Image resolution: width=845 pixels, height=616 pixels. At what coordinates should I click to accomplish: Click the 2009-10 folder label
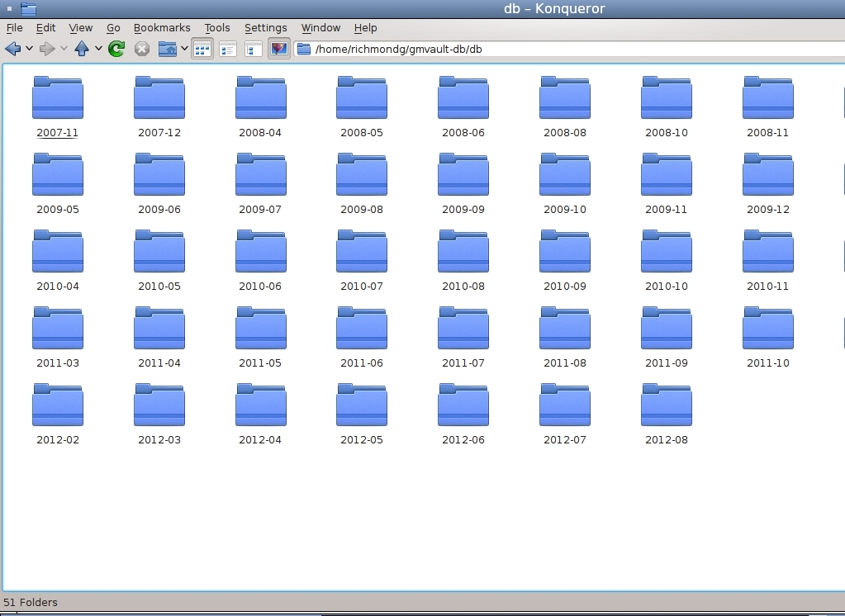[565, 209]
